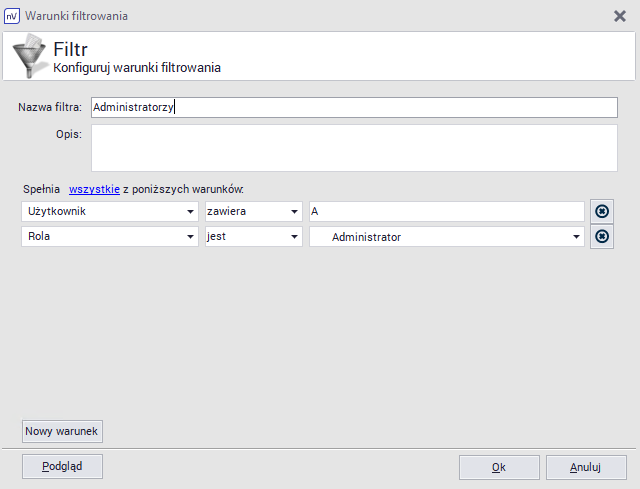The width and height of the screenshot is (640, 489).
Task: Open the Administrator role value dropdown
Action: [x=447, y=237]
